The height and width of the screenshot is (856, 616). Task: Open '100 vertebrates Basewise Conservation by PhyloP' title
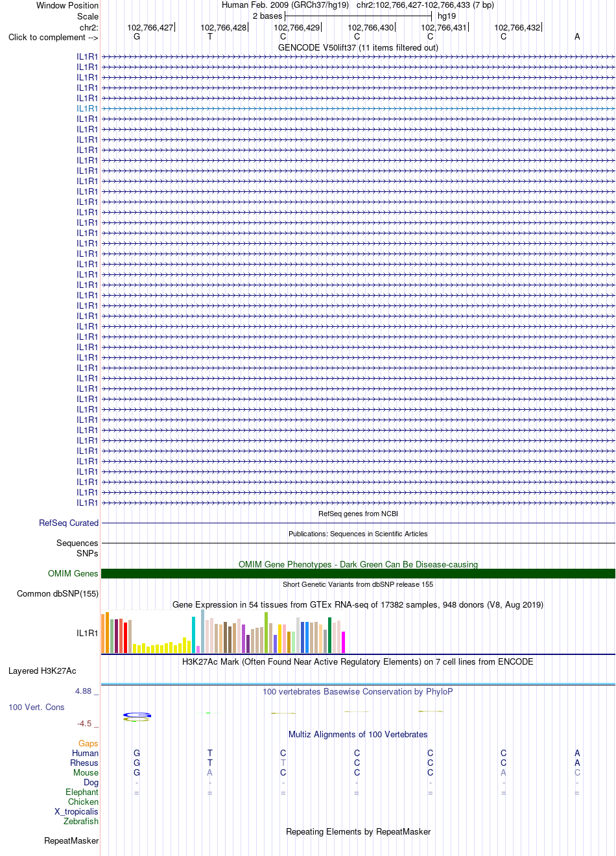click(x=358, y=691)
